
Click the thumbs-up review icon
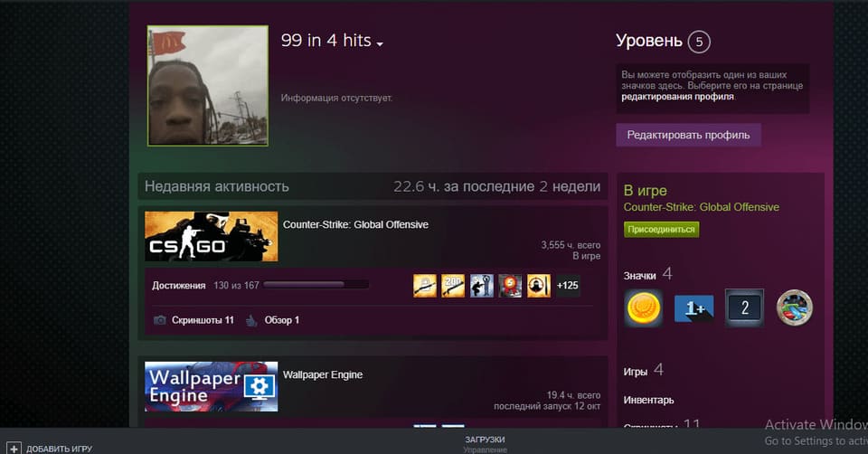coord(251,320)
